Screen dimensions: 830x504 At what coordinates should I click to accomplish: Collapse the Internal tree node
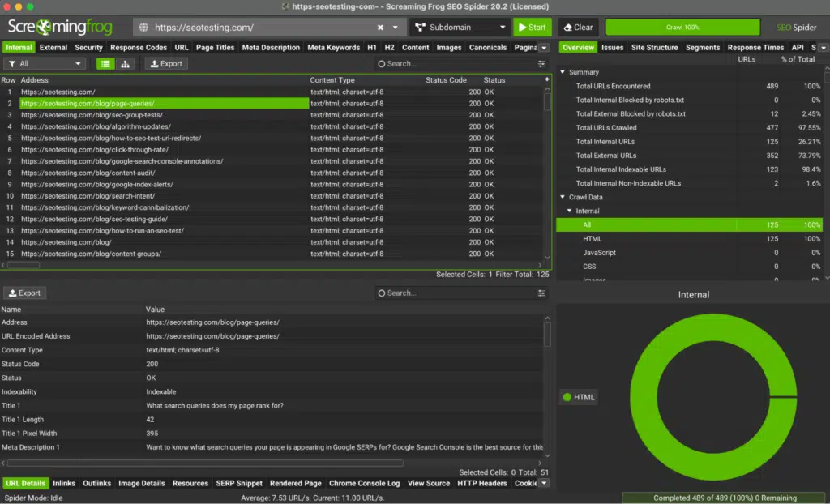pos(570,211)
